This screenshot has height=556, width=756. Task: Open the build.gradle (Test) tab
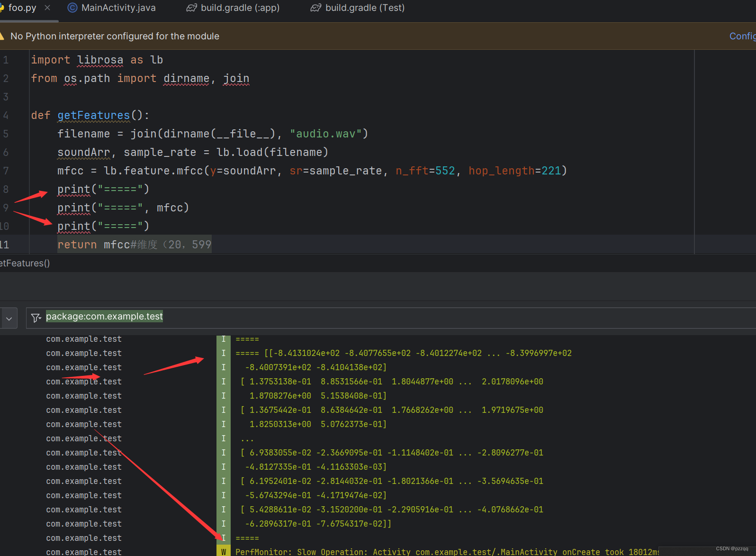365,8
